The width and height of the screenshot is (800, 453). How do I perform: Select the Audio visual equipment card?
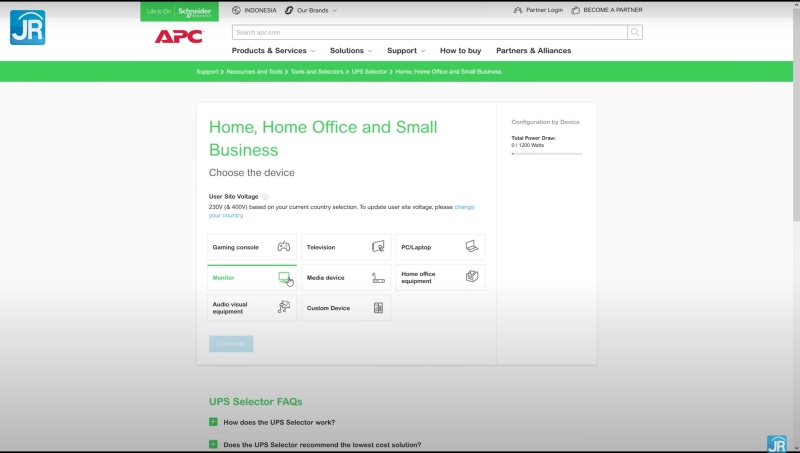pos(252,308)
